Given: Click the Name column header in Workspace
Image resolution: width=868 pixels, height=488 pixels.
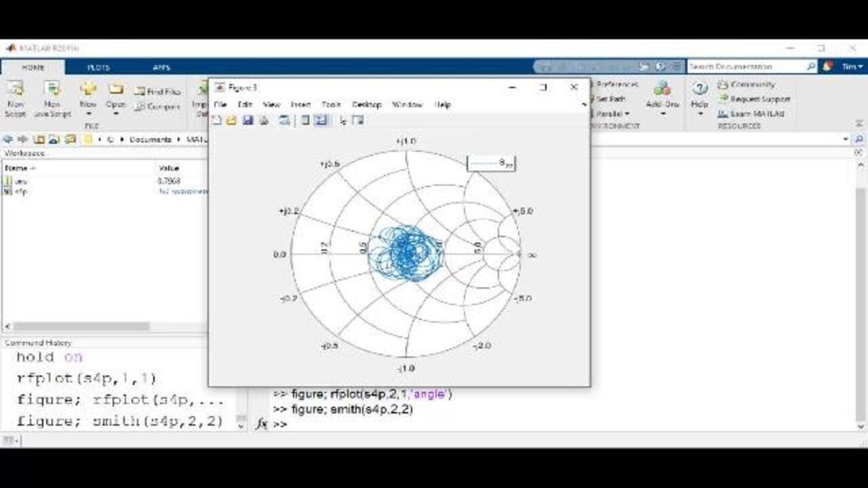Looking at the screenshot, I should [78, 167].
